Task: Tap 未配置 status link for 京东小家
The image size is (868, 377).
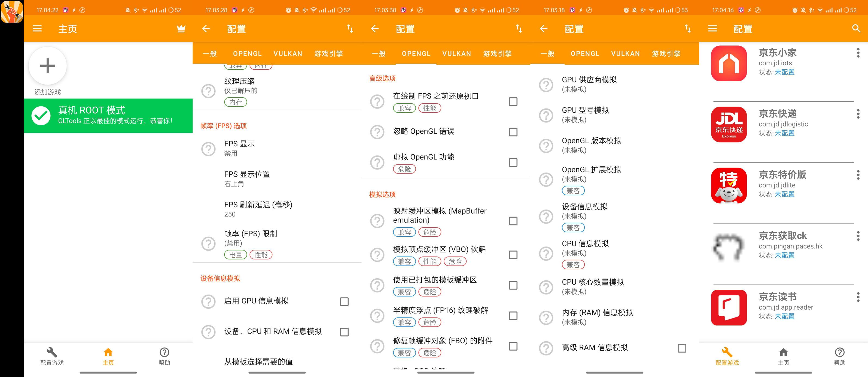Action: pos(784,72)
